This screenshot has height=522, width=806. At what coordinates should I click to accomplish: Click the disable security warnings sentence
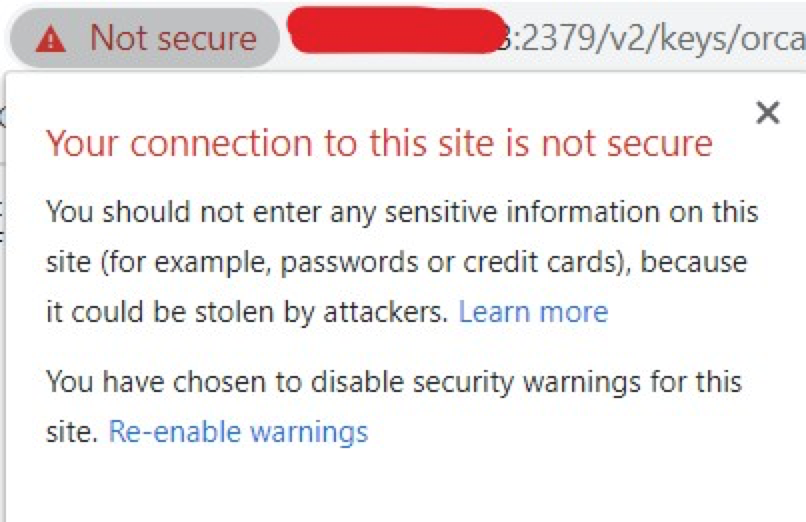pyautogui.click(x=394, y=406)
